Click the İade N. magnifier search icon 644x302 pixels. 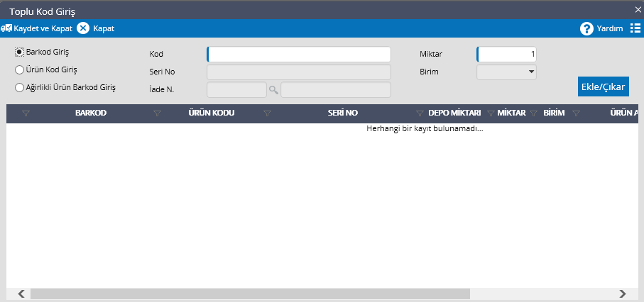pyautogui.click(x=273, y=89)
